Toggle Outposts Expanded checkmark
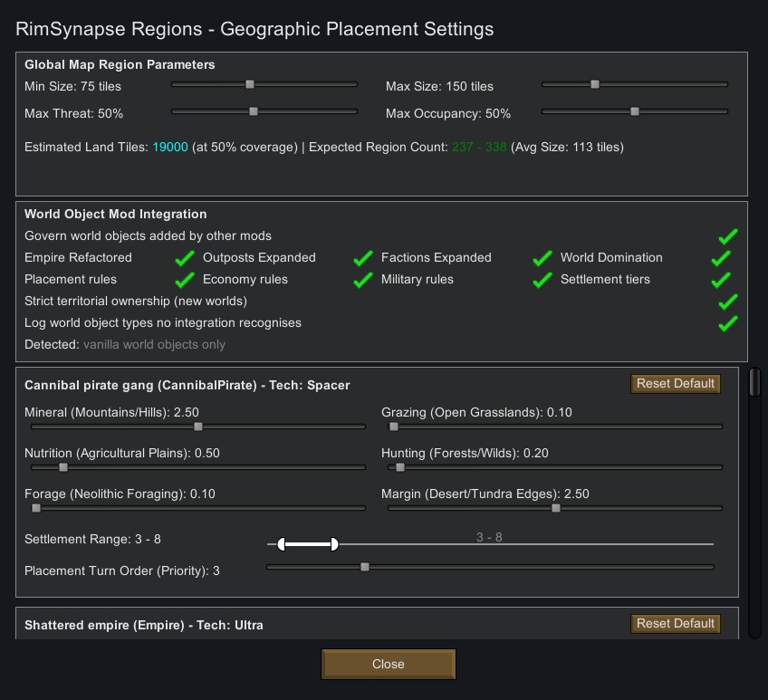 [363, 258]
